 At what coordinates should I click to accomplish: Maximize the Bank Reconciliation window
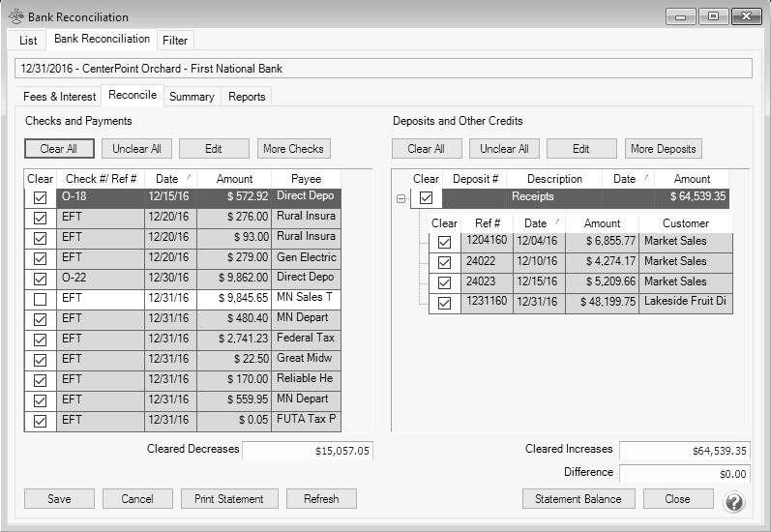pos(714,16)
